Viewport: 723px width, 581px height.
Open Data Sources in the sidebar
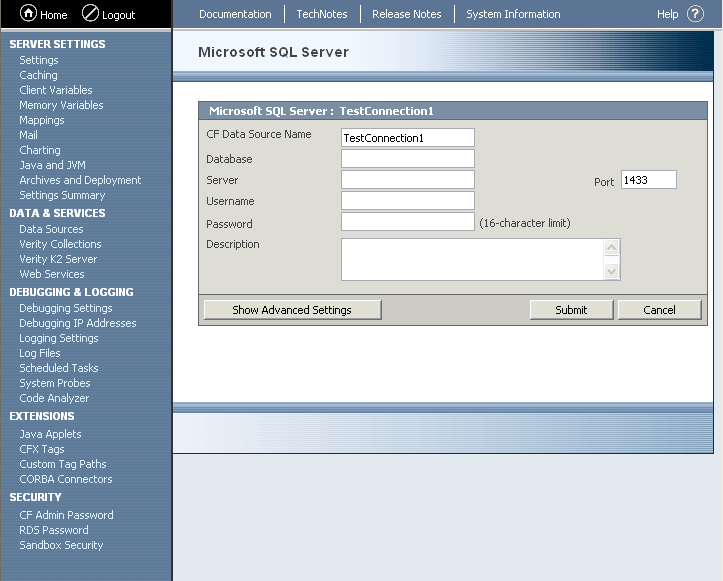51,229
